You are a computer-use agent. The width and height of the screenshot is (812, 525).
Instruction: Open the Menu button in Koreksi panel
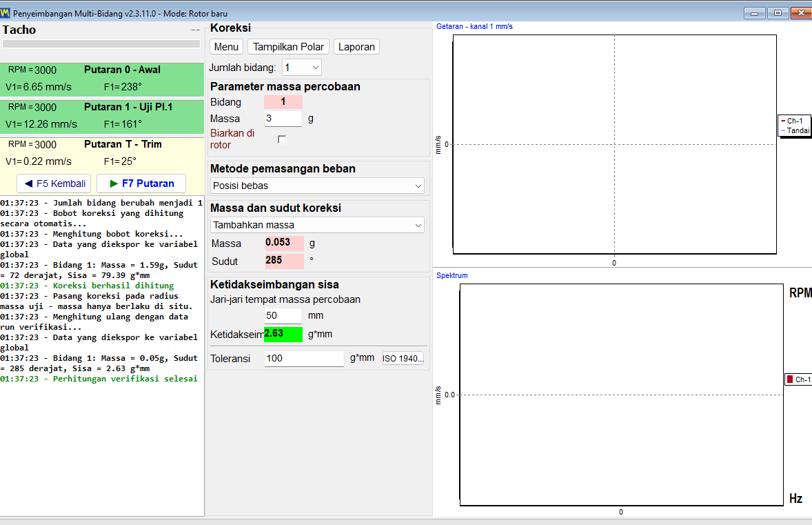[x=226, y=47]
